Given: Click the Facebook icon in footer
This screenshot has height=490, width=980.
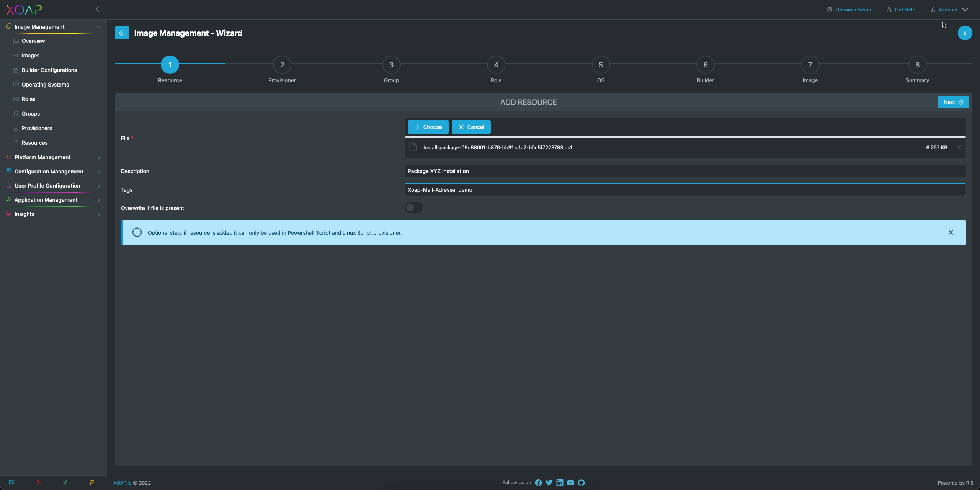Looking at the screenshot, I should point(538,483).
